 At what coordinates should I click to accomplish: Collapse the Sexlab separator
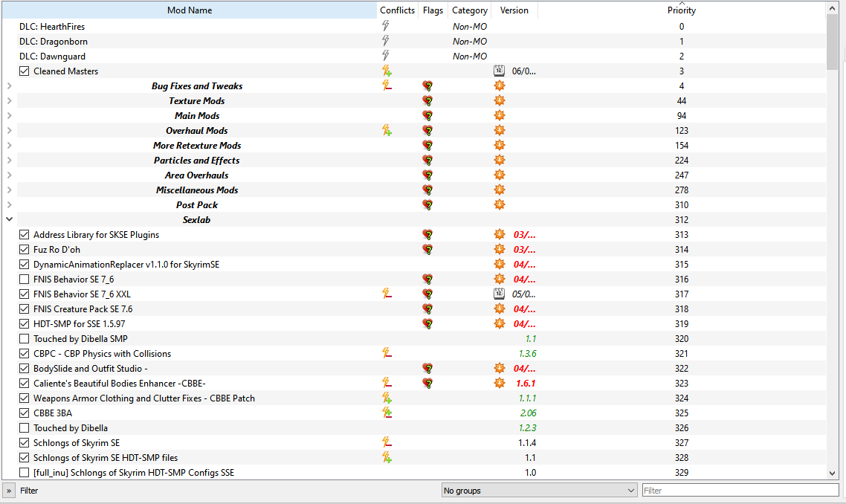(9, 219)
